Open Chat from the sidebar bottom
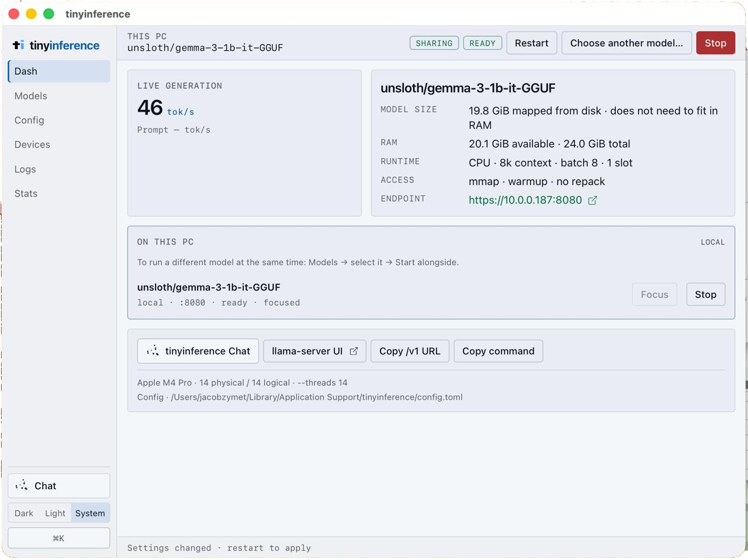 (59, 486)
